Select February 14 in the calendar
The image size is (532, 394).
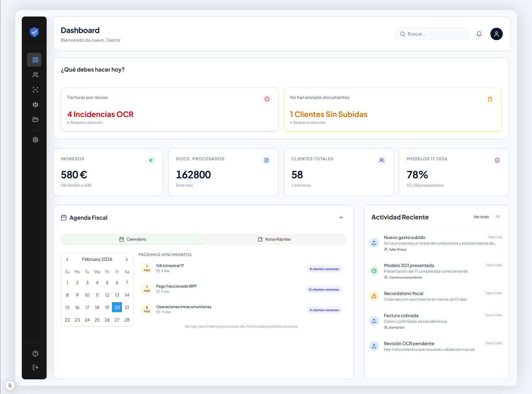pos(127,295)
